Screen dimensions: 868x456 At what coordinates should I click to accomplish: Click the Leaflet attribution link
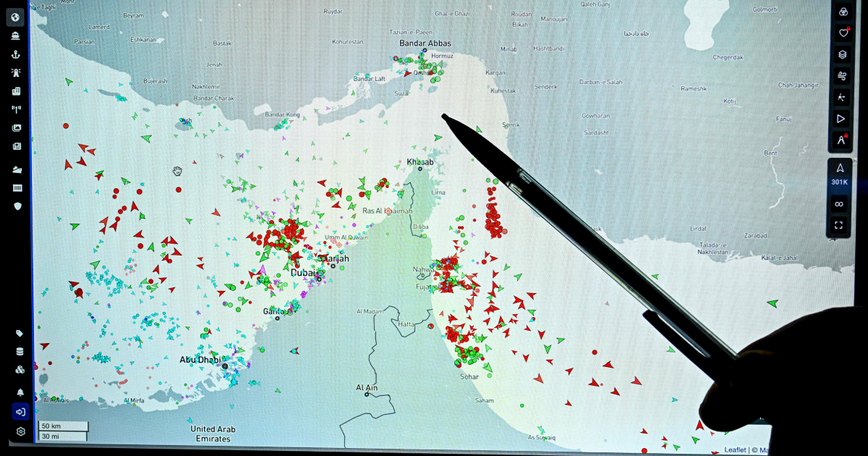[735, 449]
